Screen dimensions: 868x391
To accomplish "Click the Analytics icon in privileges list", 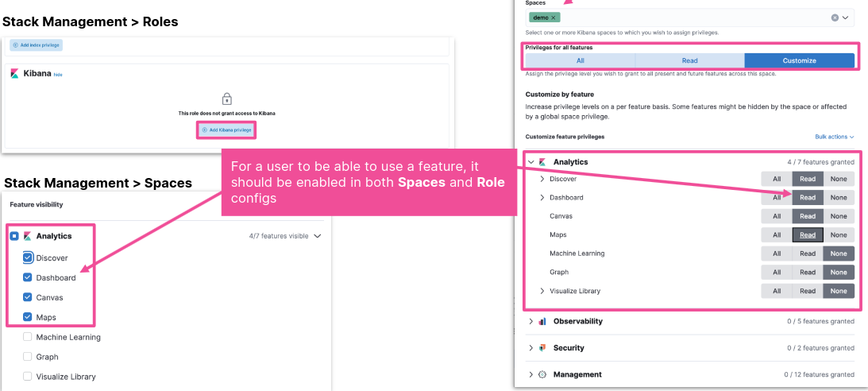I will (x=542, y=162).
